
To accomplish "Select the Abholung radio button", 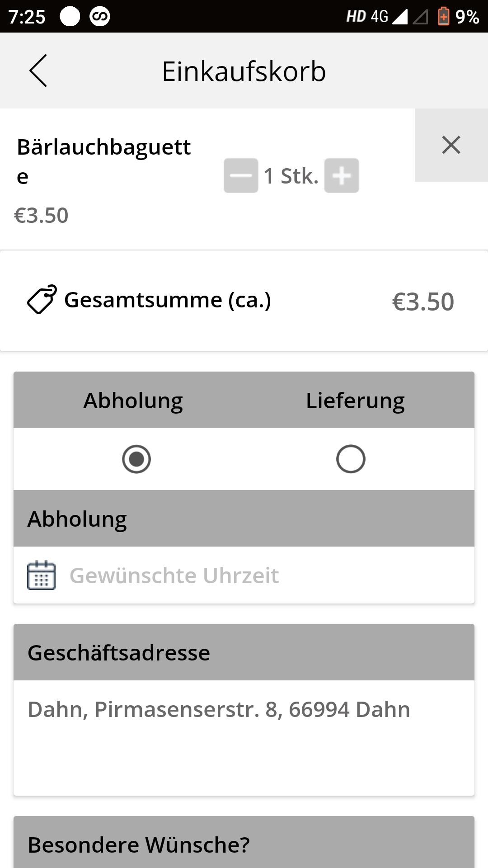I will (136, 459).
